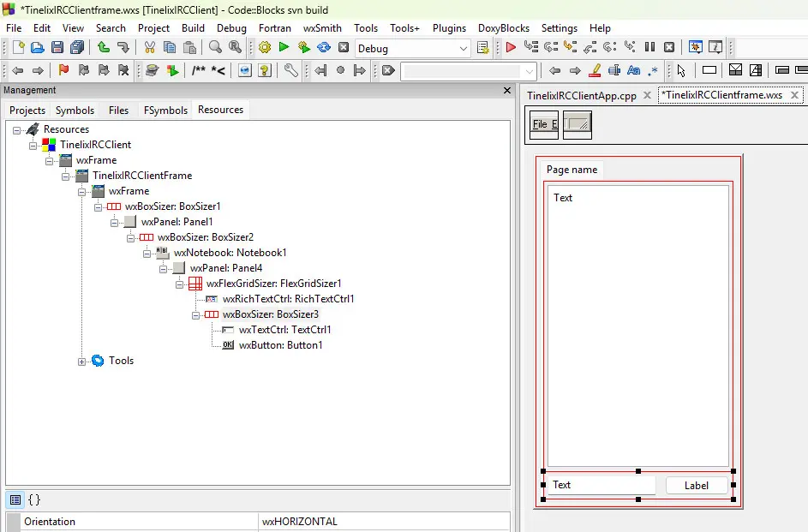Open DoxyBlocks preferences wrench icon
Screen dimensions: 808x532
click(x=291, y=70)
